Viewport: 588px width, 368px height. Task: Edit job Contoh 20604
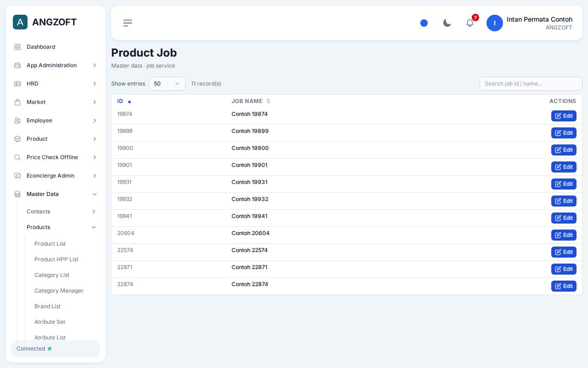[x=564, y=235]
